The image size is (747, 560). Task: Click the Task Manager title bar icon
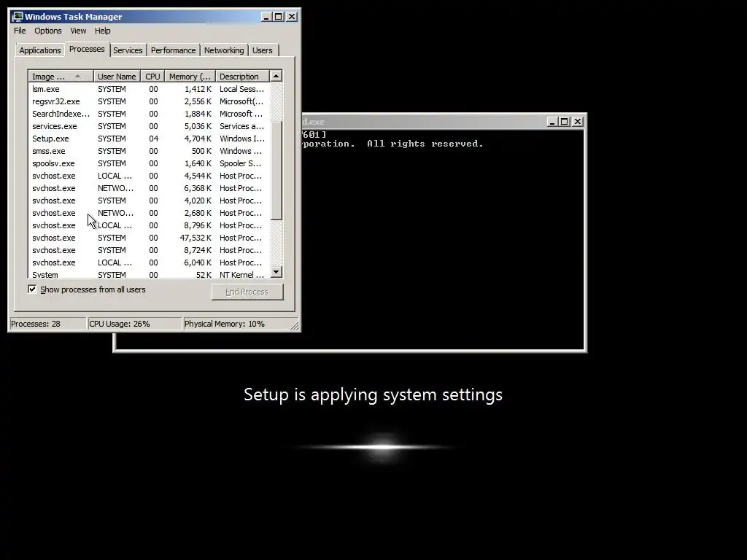(18, 17)
